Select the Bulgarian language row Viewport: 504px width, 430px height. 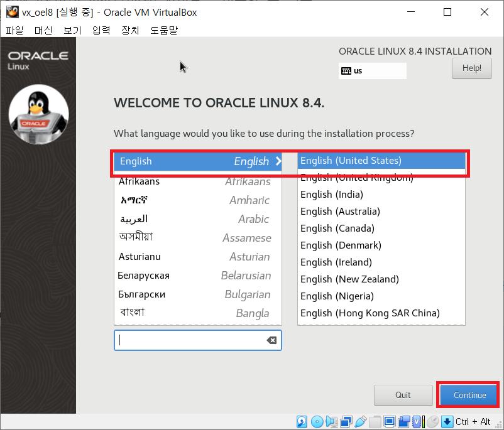(x=198, y=294)
